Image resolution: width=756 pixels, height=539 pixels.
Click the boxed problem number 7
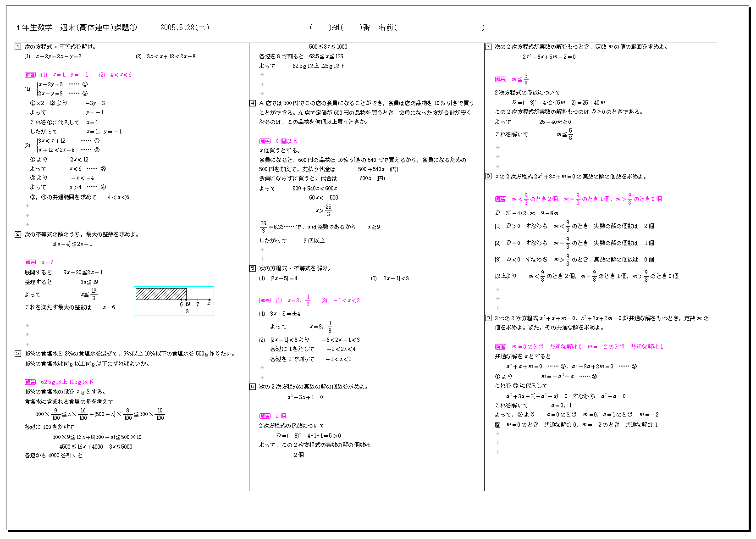(488, 47)
